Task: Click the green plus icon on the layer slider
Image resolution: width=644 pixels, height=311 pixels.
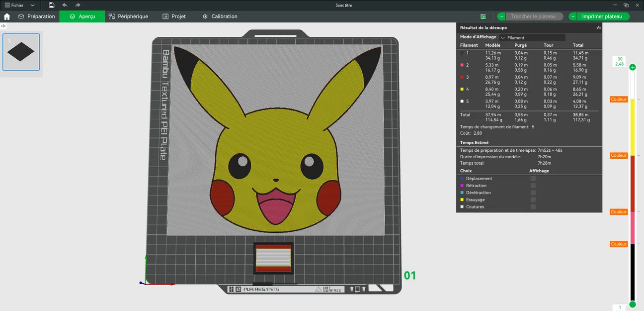Action: [x=632, y=67]
